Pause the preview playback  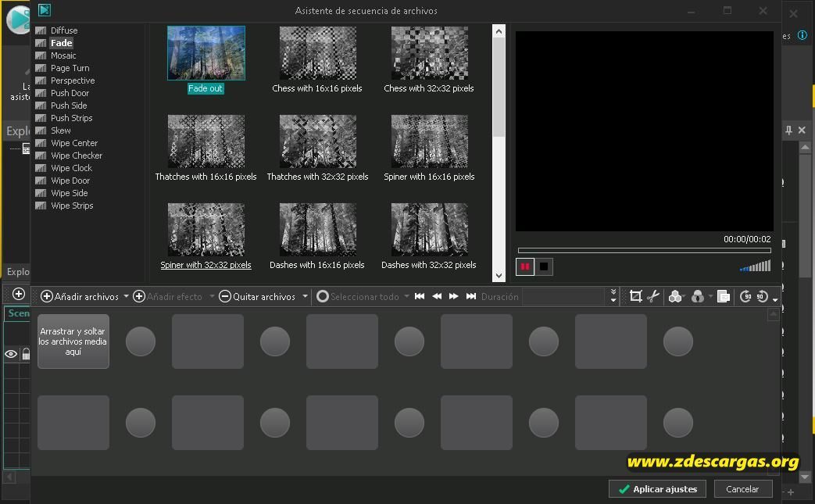point(525,266)
